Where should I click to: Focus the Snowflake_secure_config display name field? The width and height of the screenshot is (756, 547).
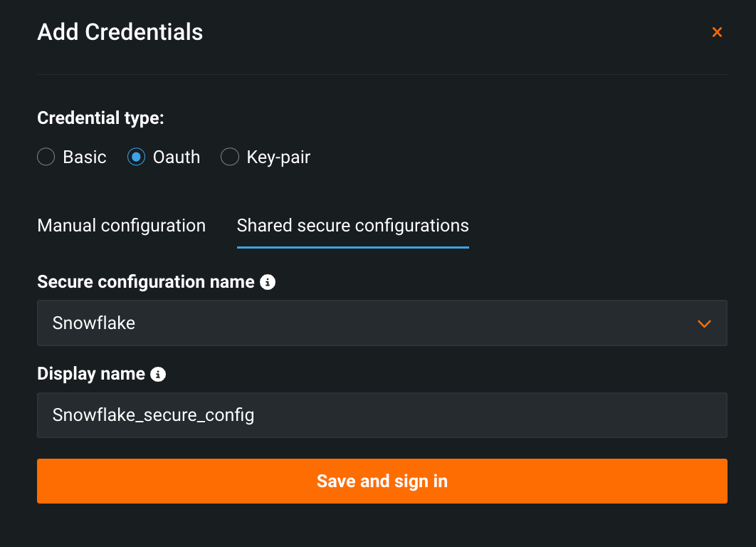click(382, 415)
